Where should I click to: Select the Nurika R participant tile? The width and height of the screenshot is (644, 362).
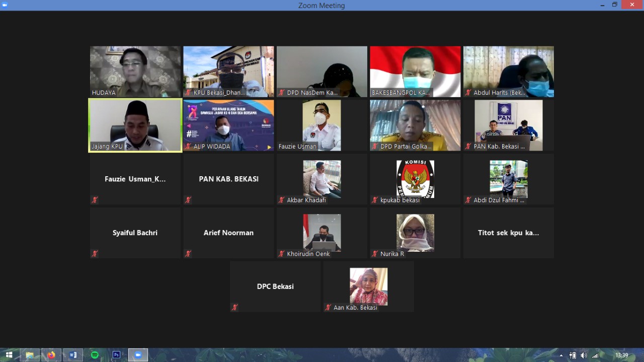point(415,233)
